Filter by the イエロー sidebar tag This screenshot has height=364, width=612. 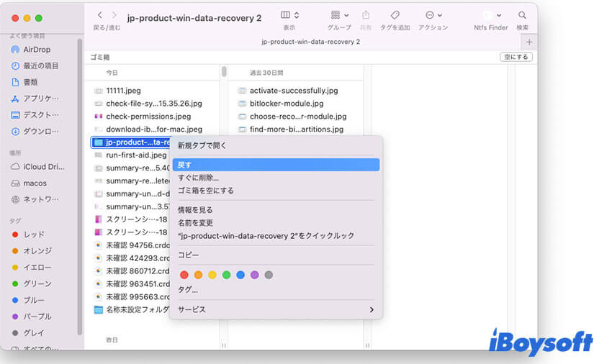coord(32,268)
